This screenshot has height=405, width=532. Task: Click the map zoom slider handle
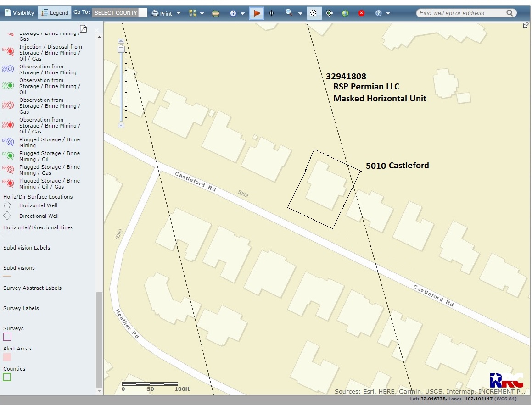[x=121, y=49]
